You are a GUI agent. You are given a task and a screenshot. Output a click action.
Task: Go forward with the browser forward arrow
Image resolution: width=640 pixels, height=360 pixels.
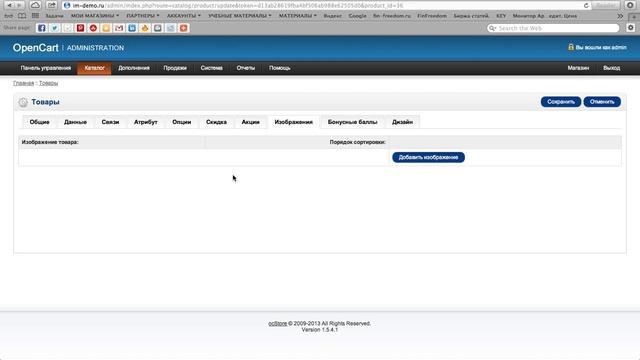tap(19, 5)
